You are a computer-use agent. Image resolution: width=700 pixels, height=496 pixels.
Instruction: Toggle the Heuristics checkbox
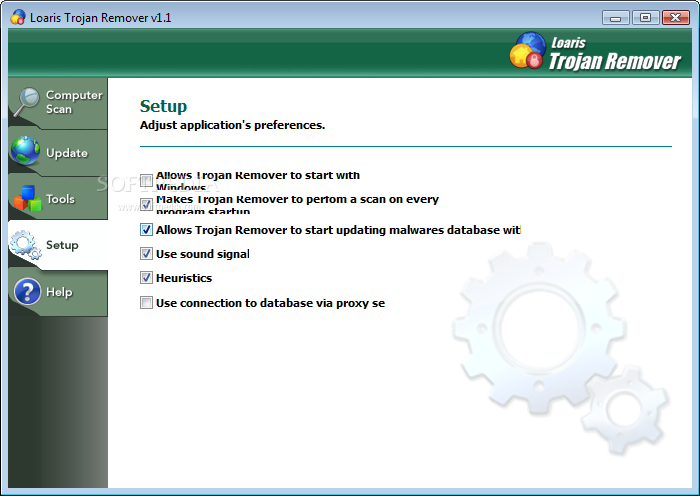coord(146,278)
